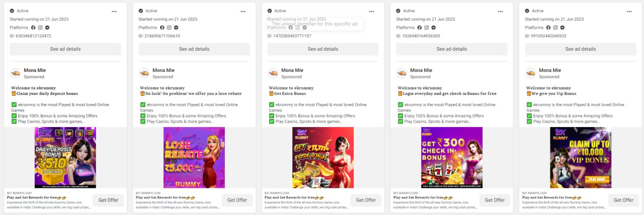
Task: Click the Mona Mie profile picture on the lose rebate ad
Action: 144,73
